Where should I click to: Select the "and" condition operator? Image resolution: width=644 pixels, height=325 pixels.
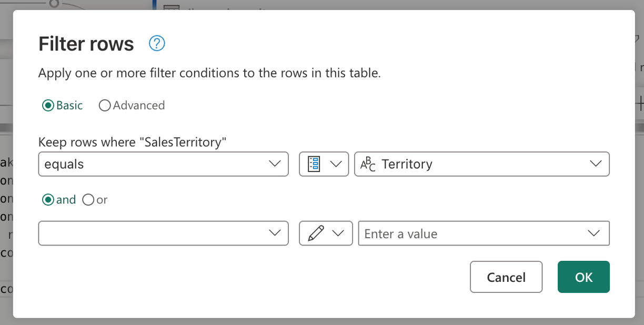47,199
